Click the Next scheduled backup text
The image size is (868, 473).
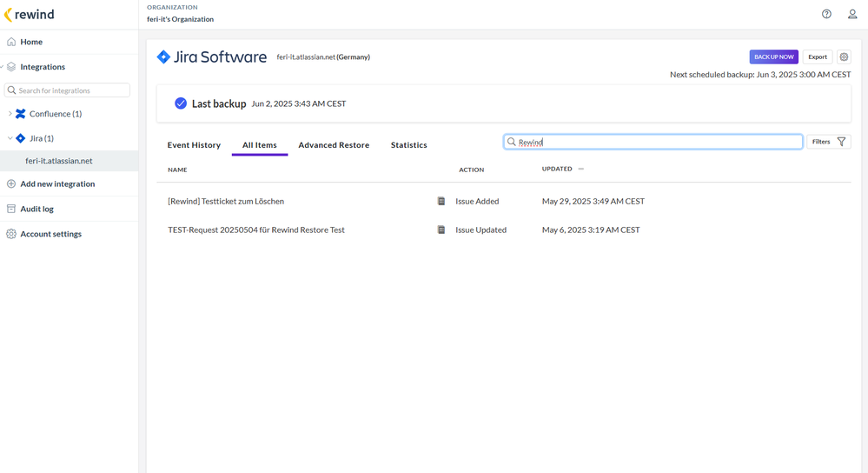click(760, 74)
